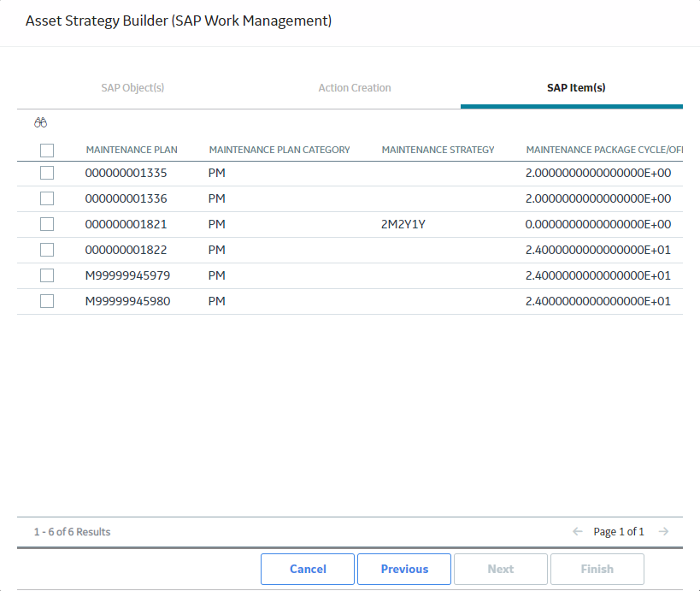The width and height of the screenshot is (700, 591).
Task: Switch to the Action Creation step
Action: point(355,88)
